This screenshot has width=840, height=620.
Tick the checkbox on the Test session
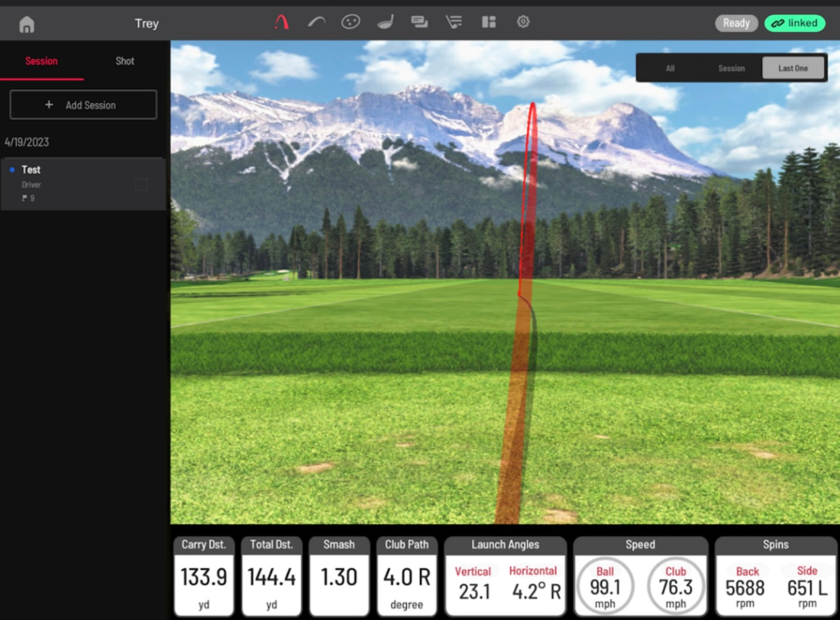[141, 185]
